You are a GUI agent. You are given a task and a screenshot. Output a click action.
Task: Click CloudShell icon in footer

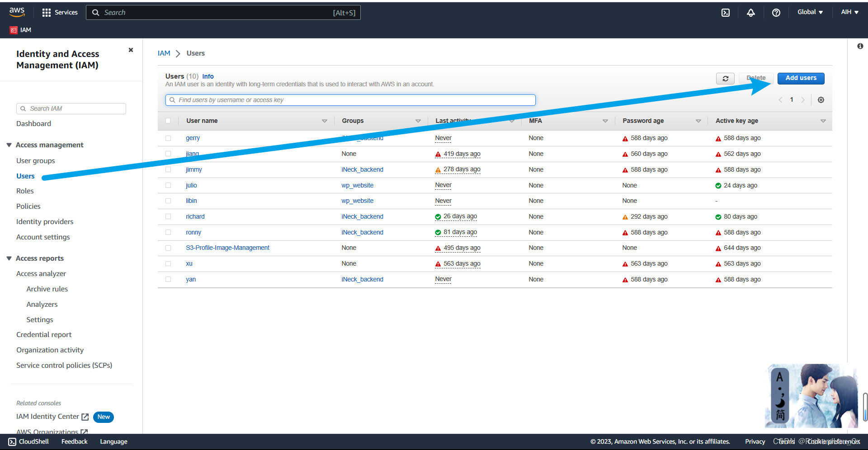pos(12,442)
